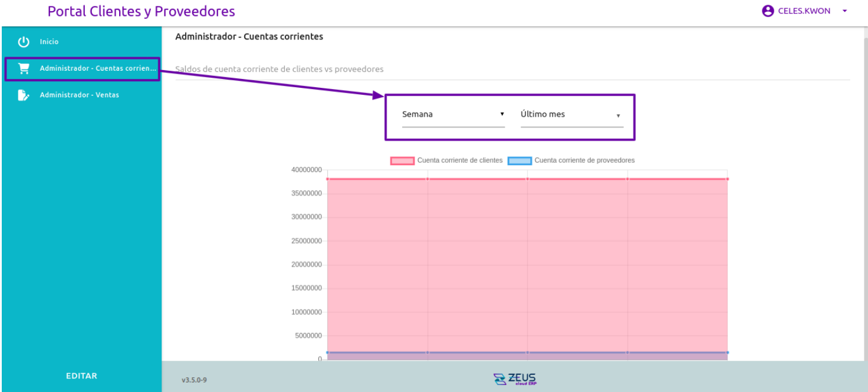
Task: Click the 40000000 axis label
Action: pos(307,170)
